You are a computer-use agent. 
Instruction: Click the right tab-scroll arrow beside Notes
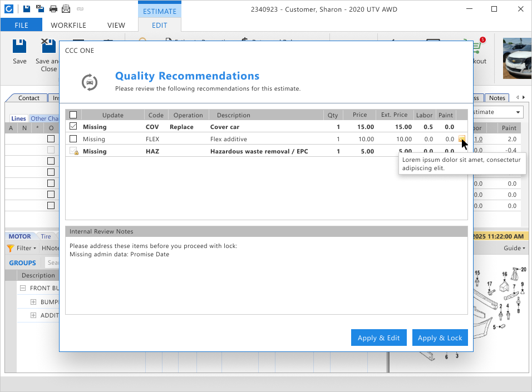click(524, 97)
